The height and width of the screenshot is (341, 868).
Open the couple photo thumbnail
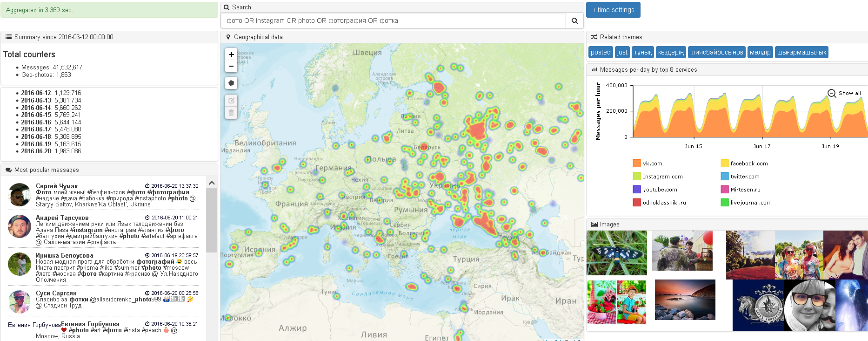pos(846,255)
